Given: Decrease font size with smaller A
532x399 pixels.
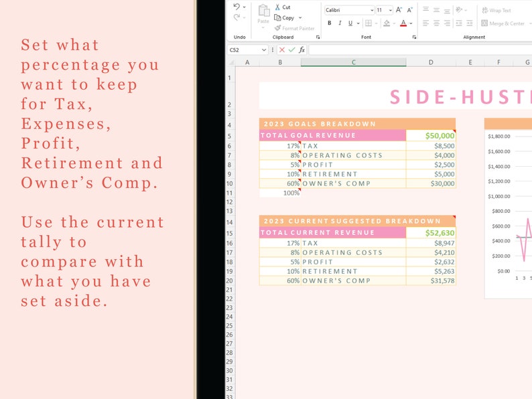Looking at the screenshot, I should (x=410, y=10).
